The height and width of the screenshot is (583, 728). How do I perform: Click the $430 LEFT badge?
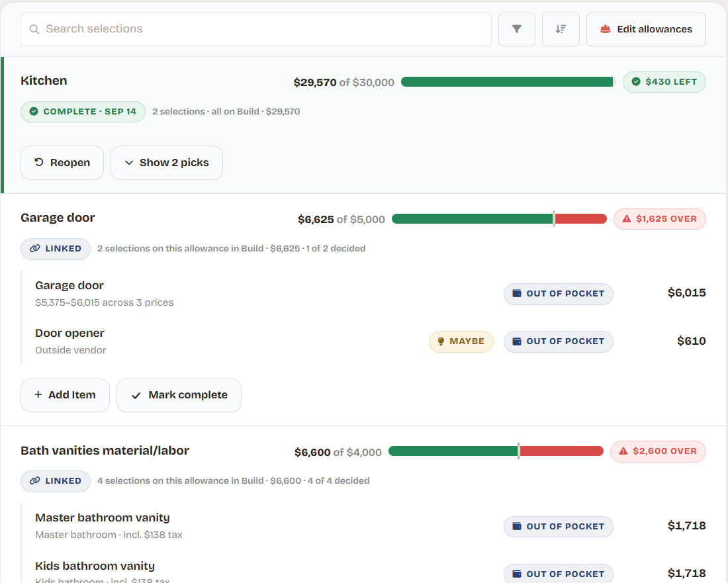(x=664, y=81)
